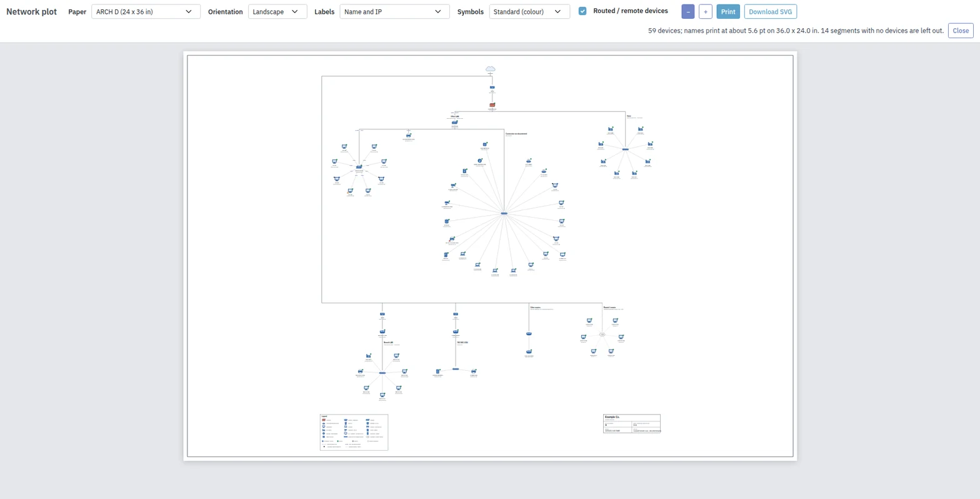
Task: Click the Example Co. title block
Action: point(632,423)
